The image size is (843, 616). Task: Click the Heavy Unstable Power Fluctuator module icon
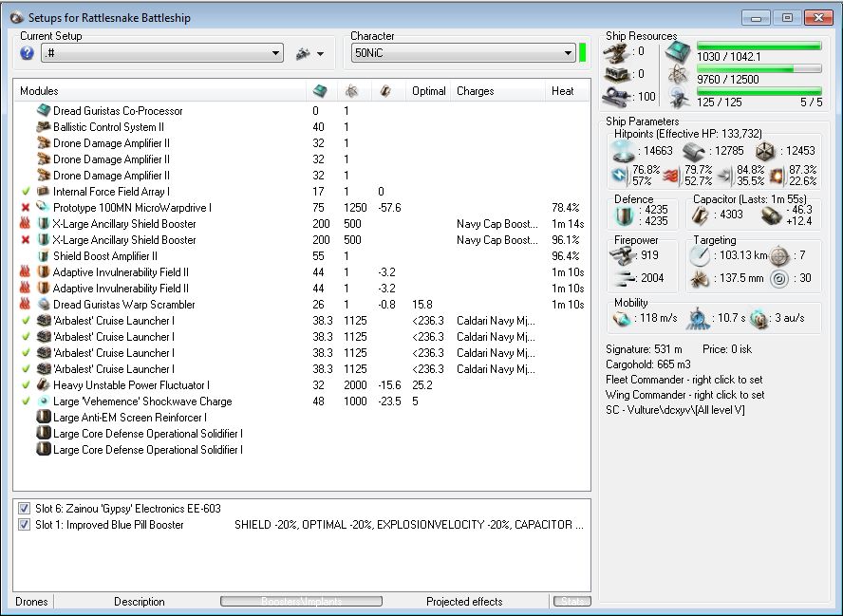44,385
